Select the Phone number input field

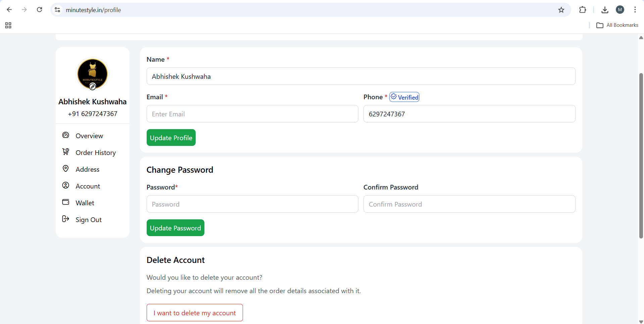point(469,114)
